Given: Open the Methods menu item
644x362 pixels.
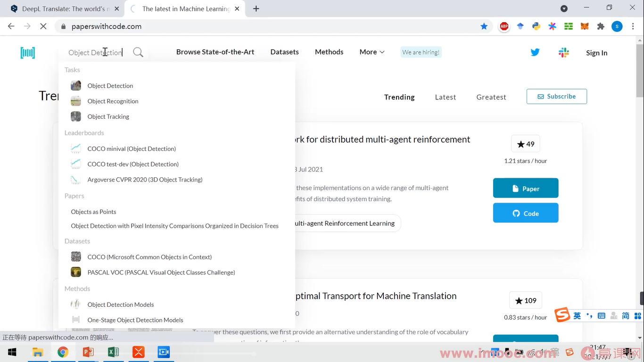Looking at the screenshot, I should [329, 52].
